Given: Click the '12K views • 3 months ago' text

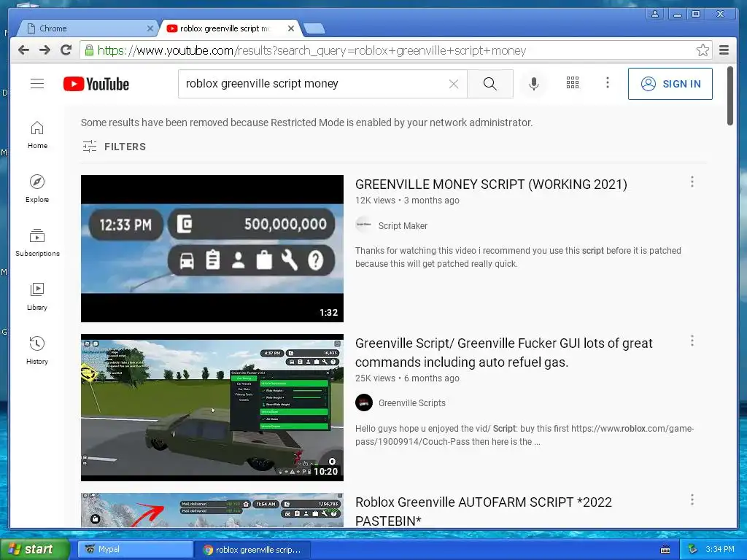Looking at the screenshot, I should pos(407,201).
